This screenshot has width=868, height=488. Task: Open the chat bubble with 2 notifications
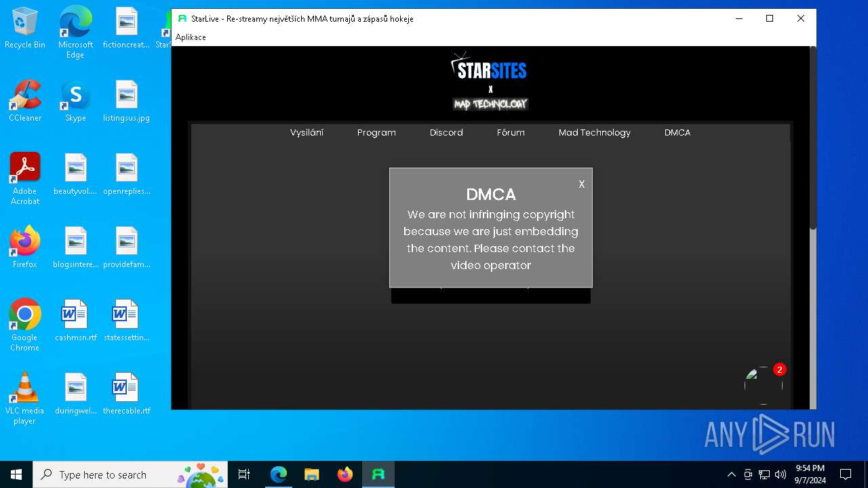[x=764, y=385]
